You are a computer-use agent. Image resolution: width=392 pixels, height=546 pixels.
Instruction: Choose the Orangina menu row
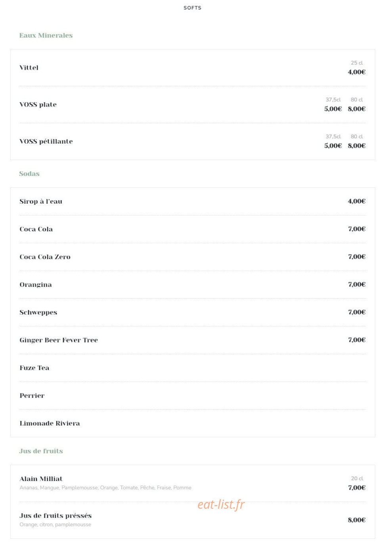pos(193,284)
